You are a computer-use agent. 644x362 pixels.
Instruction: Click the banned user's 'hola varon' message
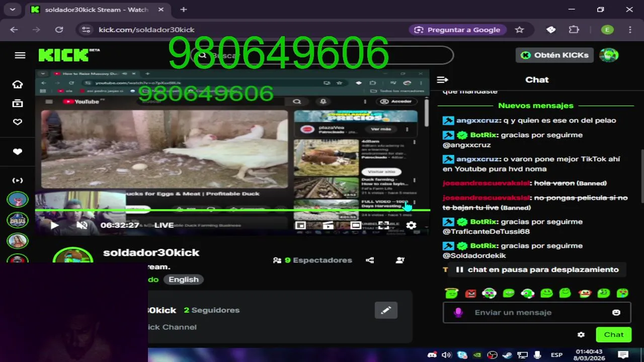tap(554, 184)
